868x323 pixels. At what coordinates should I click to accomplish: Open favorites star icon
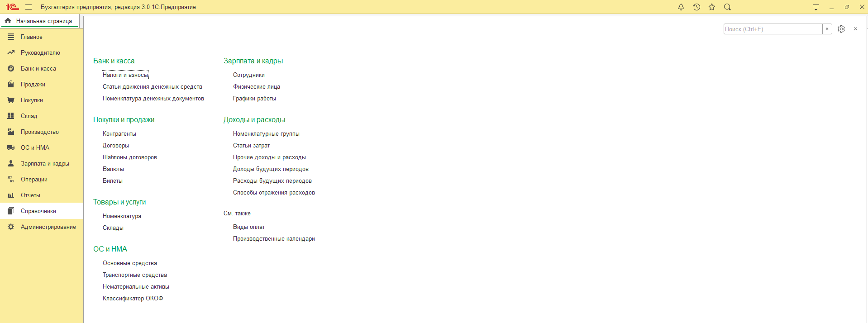[x=712, y=7]
